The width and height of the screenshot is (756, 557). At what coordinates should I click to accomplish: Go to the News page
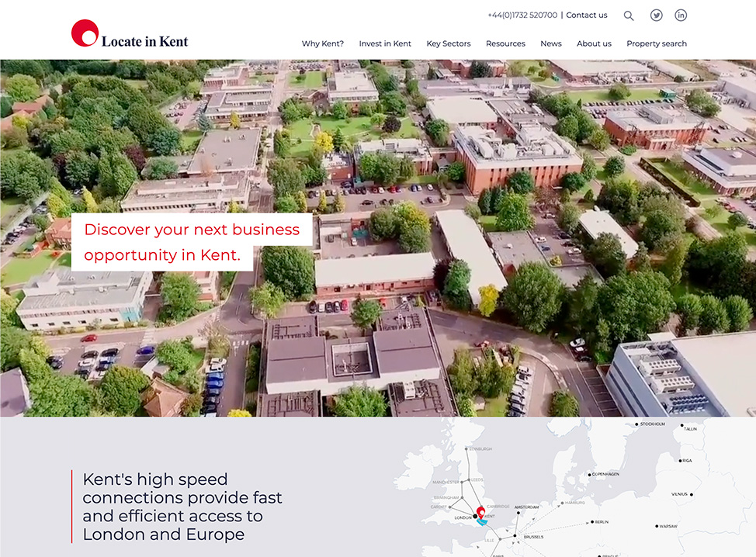pos(551,44)
